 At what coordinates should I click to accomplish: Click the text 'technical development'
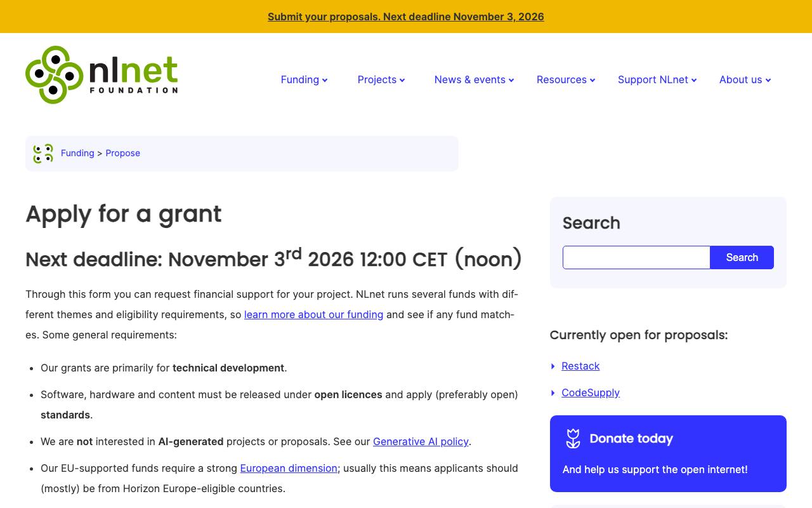[228, 368]
